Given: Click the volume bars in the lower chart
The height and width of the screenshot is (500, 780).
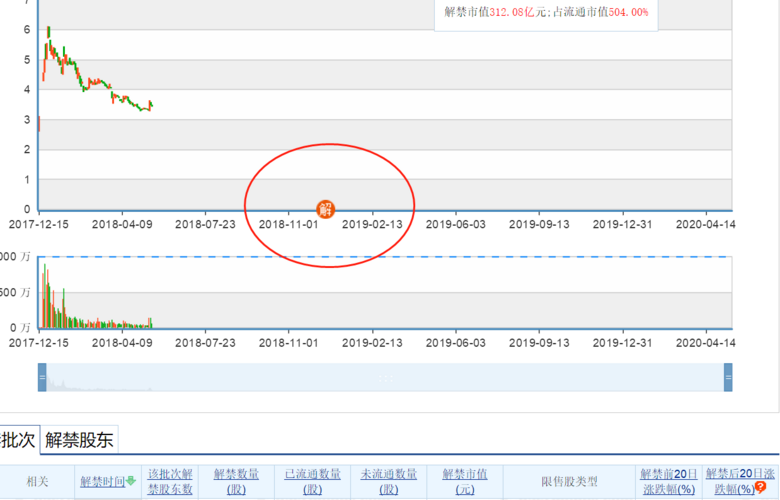Looking at the screenshot, I should [96, 296].
